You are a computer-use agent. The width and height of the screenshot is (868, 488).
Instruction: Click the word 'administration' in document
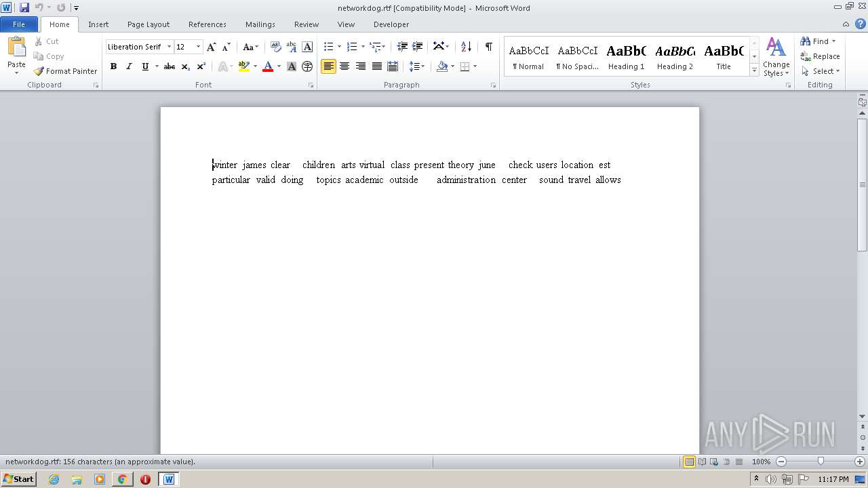coord(466,180)
